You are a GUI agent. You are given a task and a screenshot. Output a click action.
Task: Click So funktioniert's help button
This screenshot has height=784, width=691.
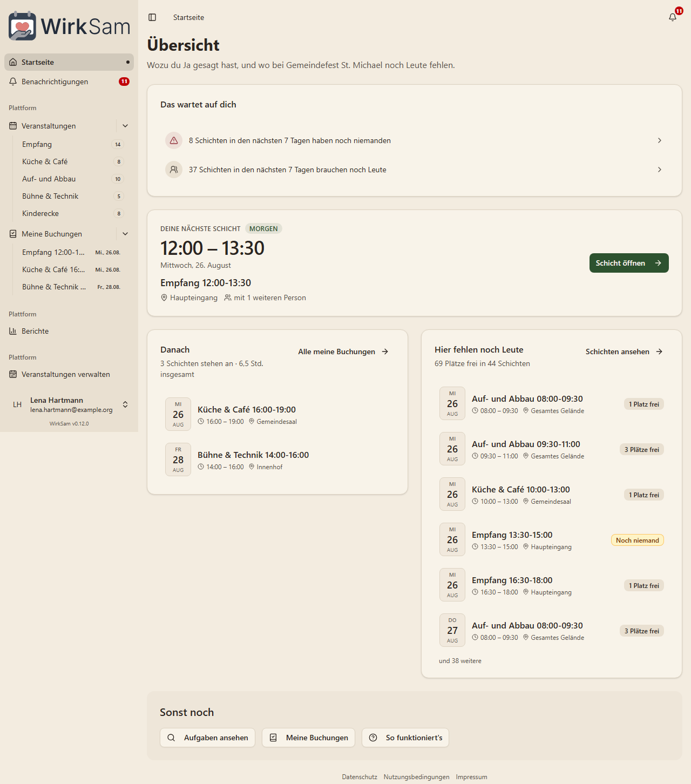(405, 738)
